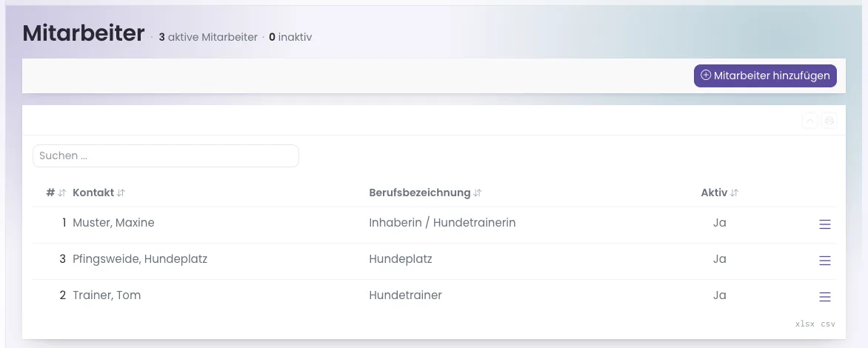
Task: Sort by Berufsbezeichnung column header
Action: pyautogui.click(x=425, y=193)
